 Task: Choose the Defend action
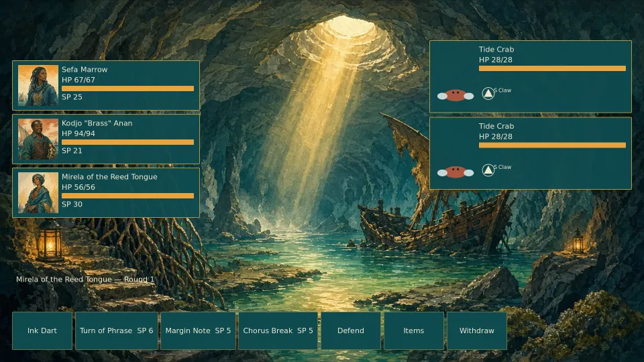[351, 330]
